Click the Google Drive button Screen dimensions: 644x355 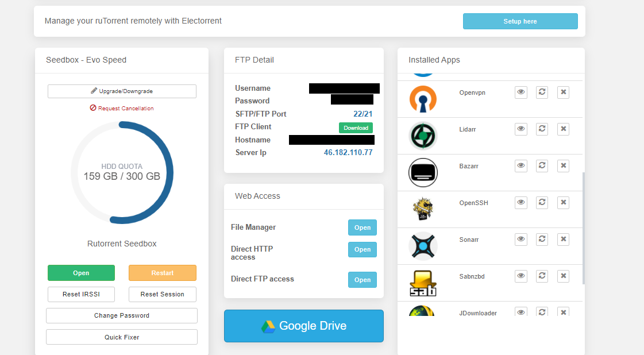pos(303,326)
